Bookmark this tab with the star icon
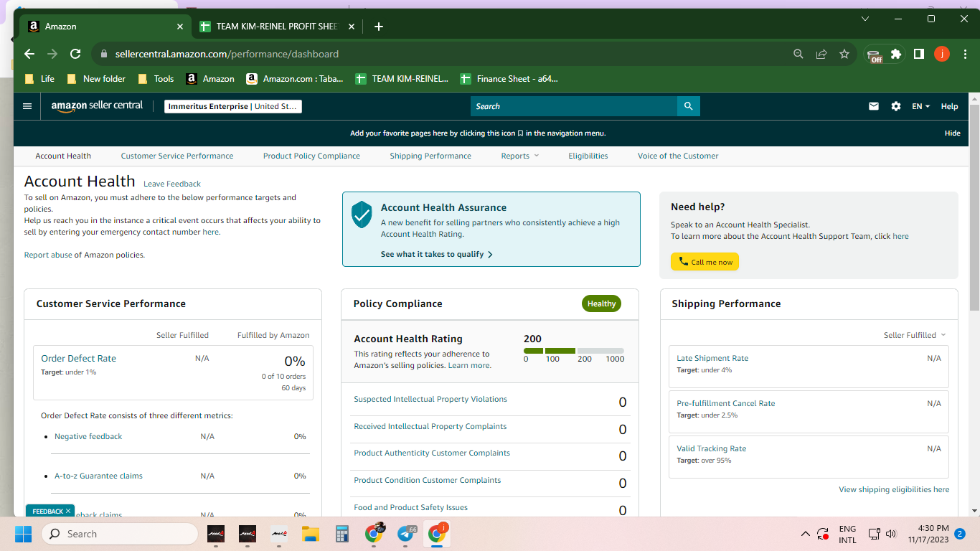The height and width of the screenshot is (551, 980). pos(844,54)
